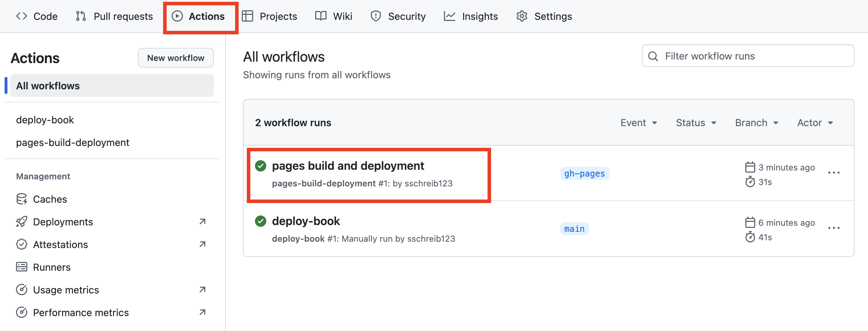Open Deployments via its external link icon

202,221
